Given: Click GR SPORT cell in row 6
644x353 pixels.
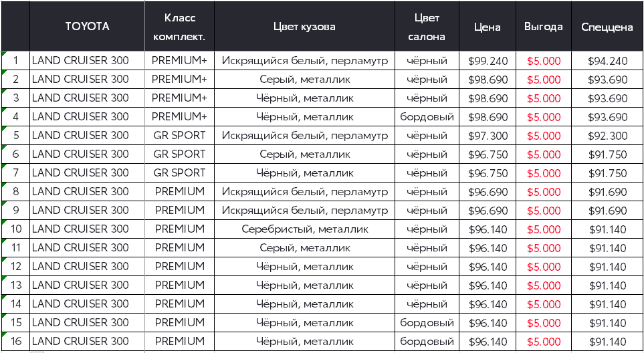Looking at the screenshot, I should coord(179,154).
